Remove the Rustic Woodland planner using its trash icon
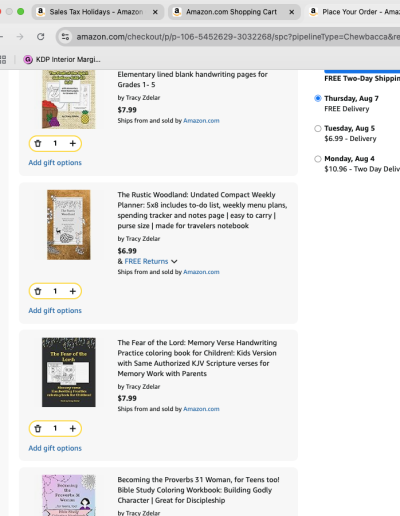400x516 pixels. coord(38,291)
